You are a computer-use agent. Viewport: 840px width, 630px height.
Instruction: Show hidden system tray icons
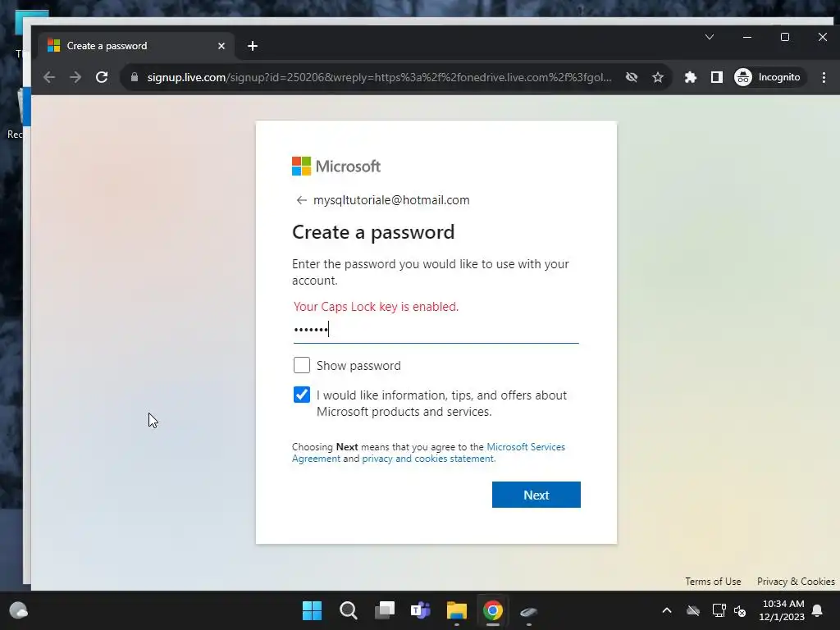pos(666,610)
